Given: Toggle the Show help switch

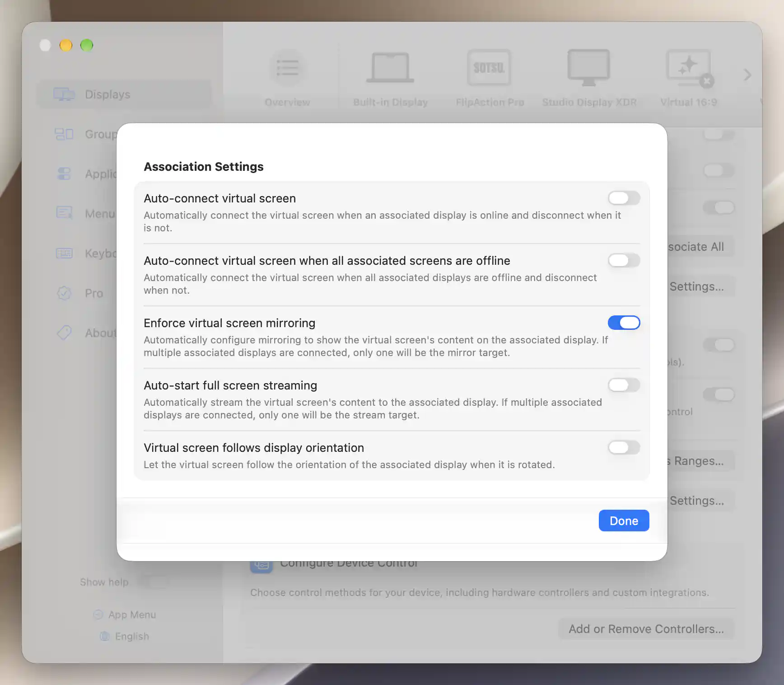Looking at the screenshot, I should (154, 582).
